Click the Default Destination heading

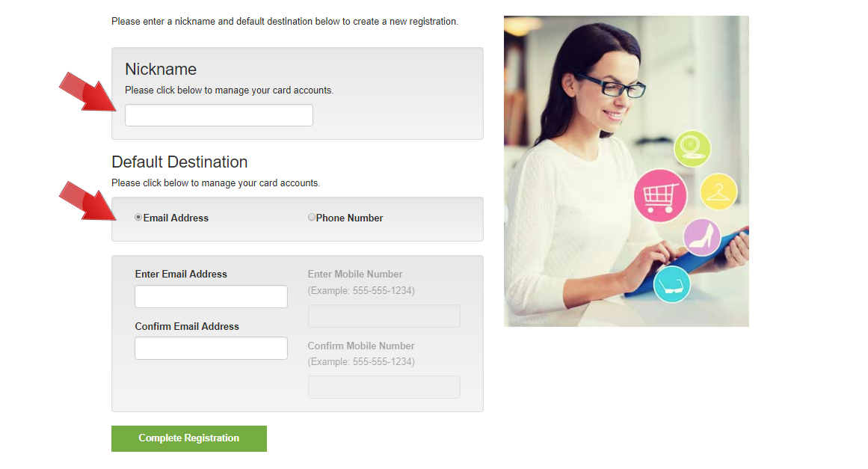coord(179,162)
